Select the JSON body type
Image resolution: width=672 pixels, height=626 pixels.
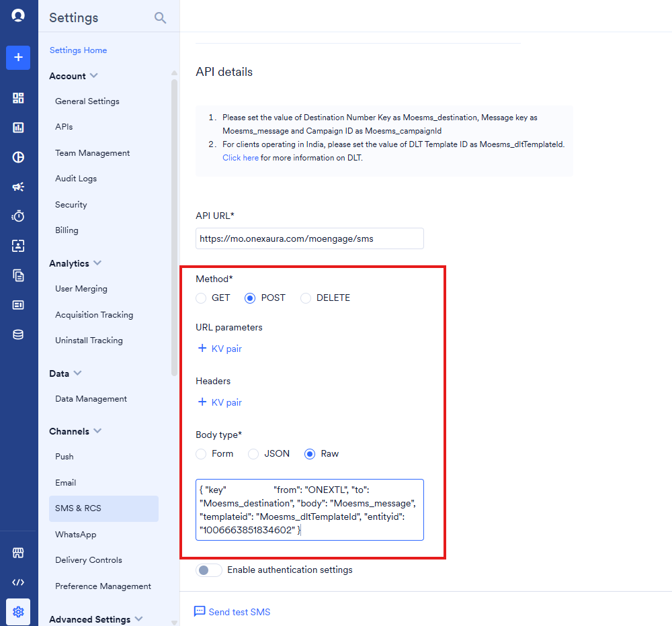click(x=253, y=454)
